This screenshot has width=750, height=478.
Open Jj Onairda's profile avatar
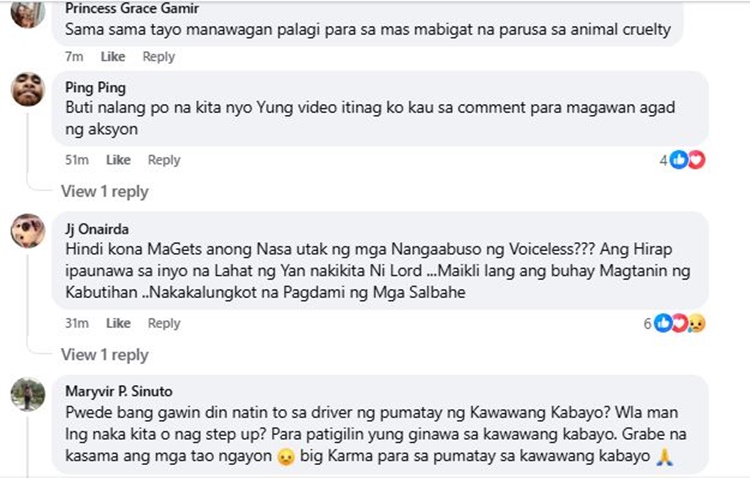28,231
